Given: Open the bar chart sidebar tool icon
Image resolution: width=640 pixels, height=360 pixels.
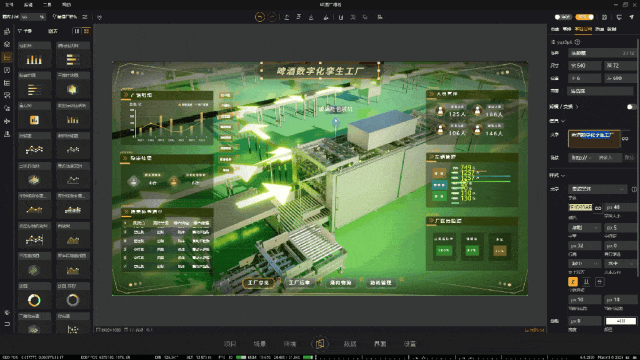Looking at the screenshot, I should tap(7, 57).
